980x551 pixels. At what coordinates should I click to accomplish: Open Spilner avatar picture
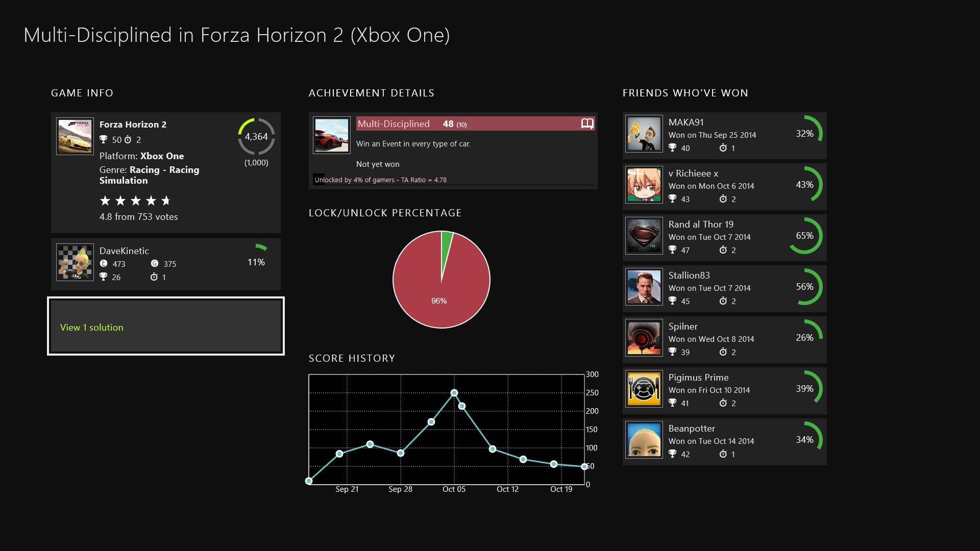tap(644, 338)
